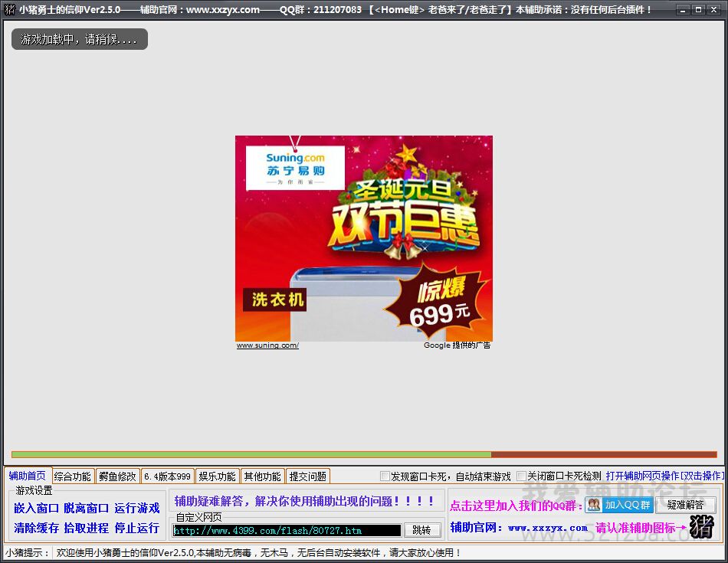This screenshot has height=563, width=728.
Task: Click the status bar welcome message text
Action: (x=258, y=553)
